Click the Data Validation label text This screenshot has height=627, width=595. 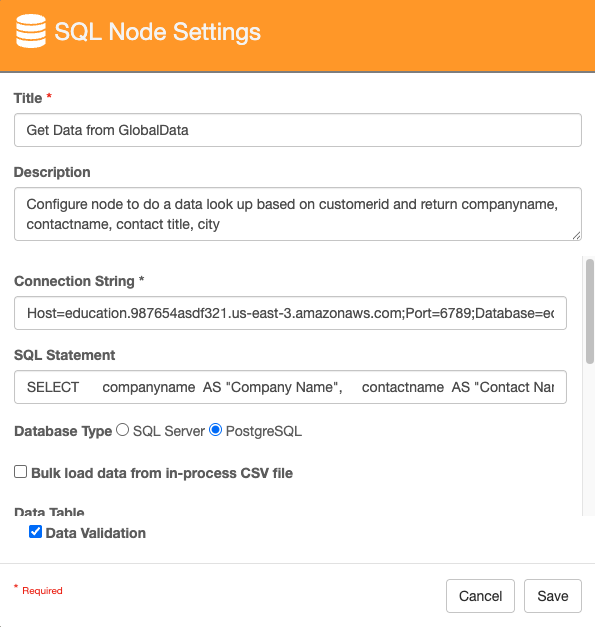96,533
